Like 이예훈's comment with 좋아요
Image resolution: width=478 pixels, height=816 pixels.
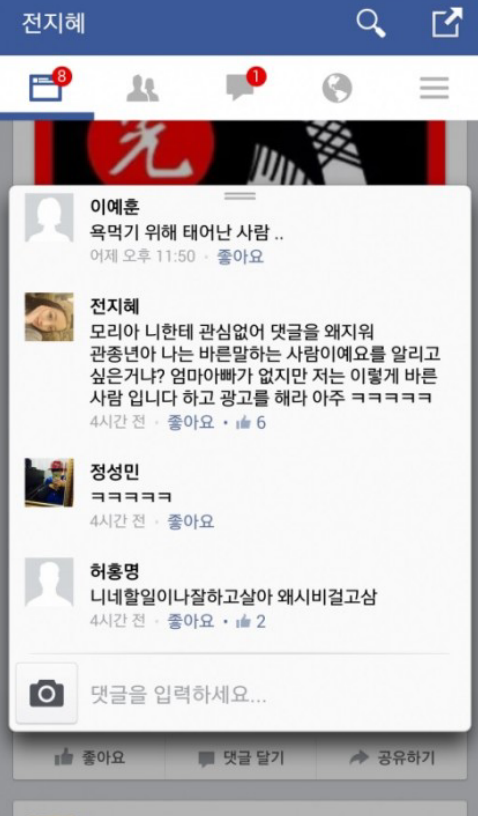coord(240,257)
